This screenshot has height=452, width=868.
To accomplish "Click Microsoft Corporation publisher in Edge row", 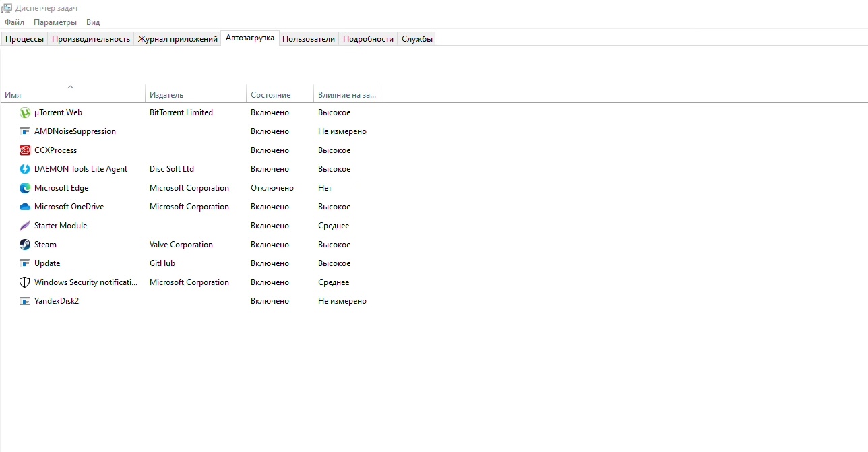I will (189, 188).
